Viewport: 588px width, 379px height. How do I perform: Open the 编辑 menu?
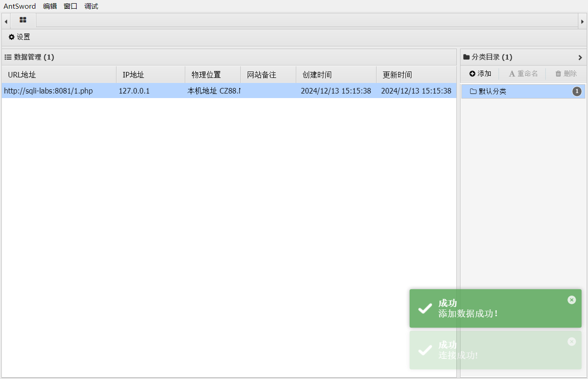[x=50, y=6]
